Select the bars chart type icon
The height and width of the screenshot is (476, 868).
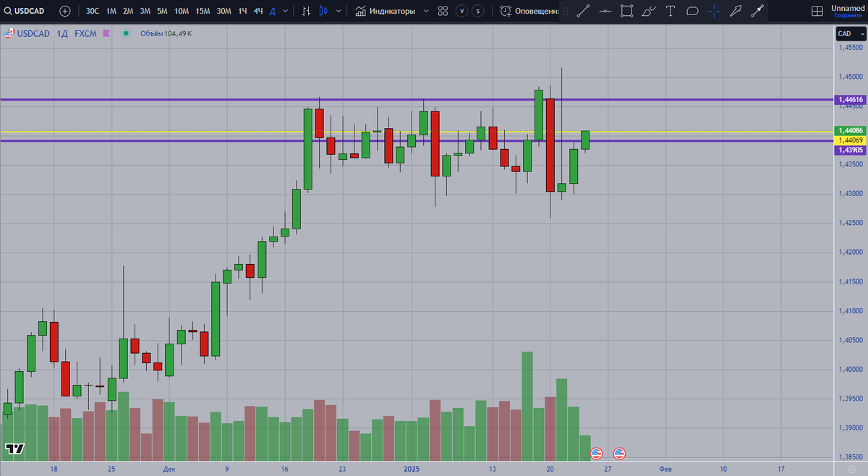[x=306, y=11]
